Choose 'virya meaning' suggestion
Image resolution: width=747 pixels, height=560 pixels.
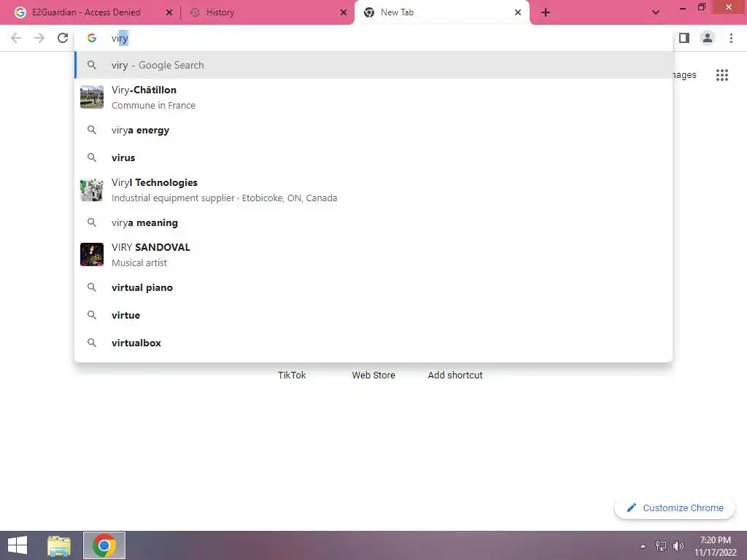373,222
